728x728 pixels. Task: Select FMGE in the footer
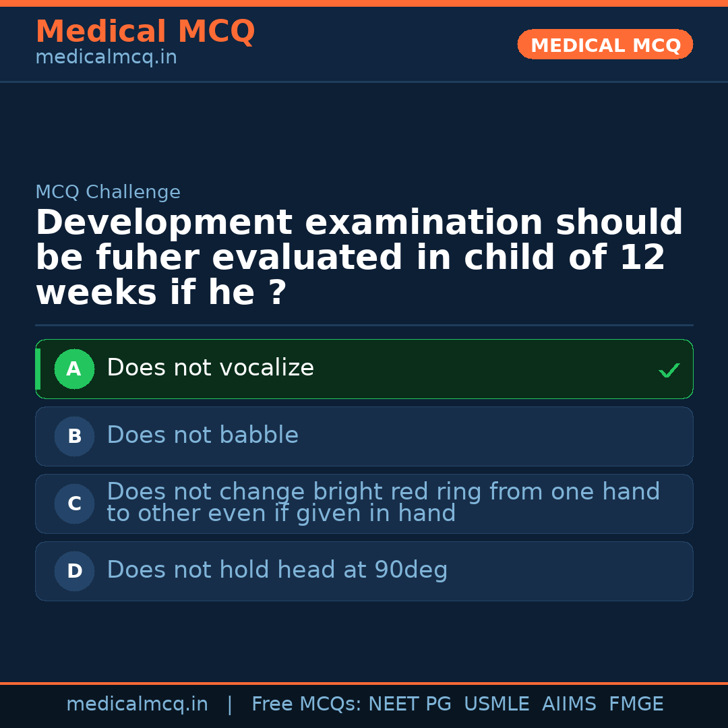[636, 704]
